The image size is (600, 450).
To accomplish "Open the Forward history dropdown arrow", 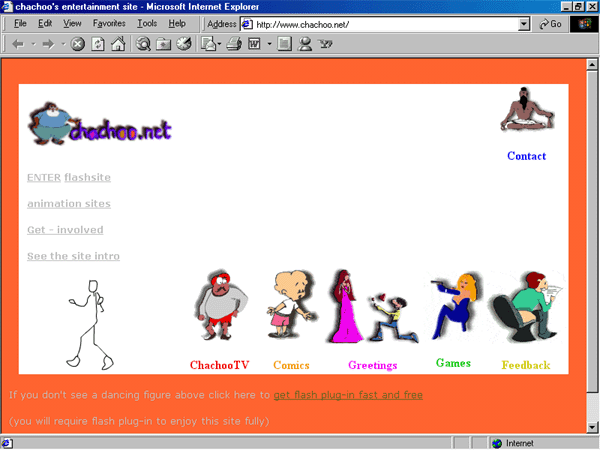I will click(x=63, y=44).
